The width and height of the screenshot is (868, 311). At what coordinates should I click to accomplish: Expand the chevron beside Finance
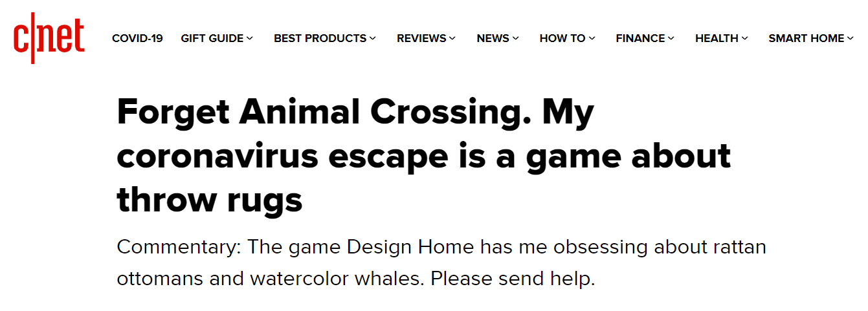(671, 39)
